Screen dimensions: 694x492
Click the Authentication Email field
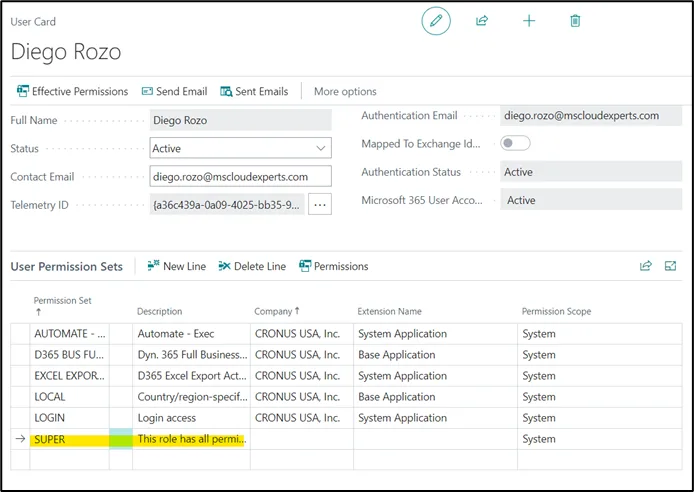coord(591,116)
